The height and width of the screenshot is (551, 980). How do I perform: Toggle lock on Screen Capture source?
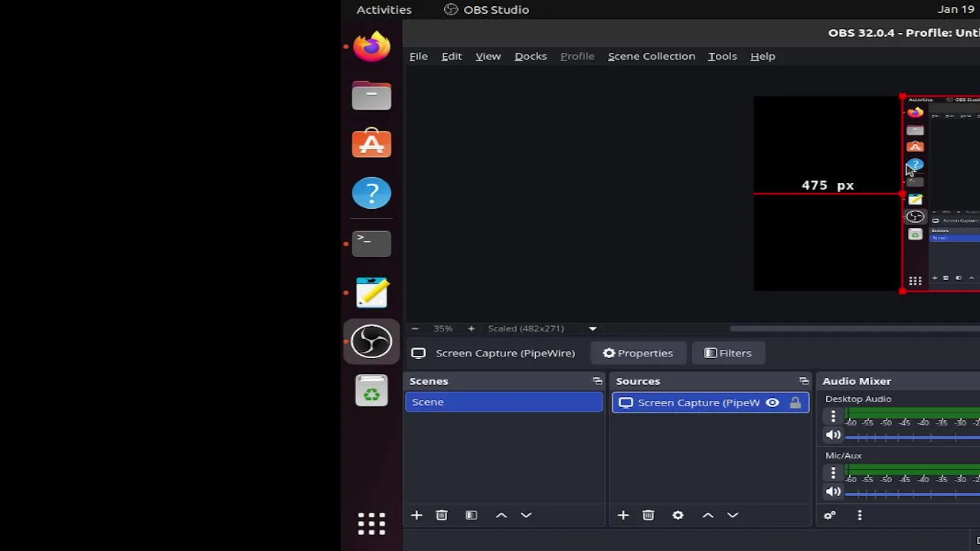click(x=795, y=403)
